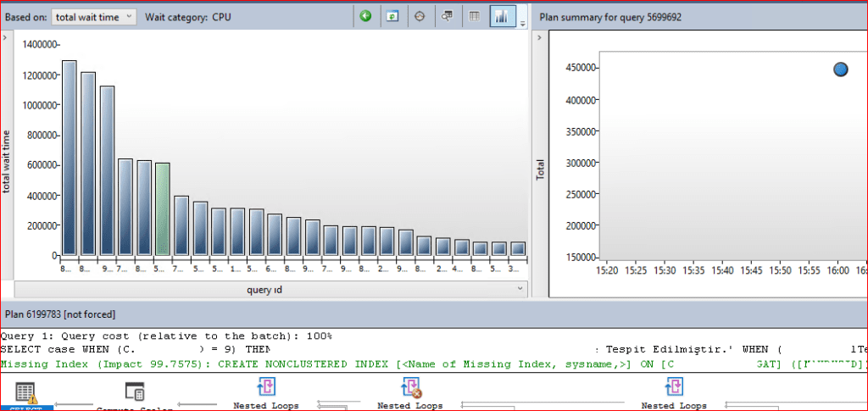868x411 pixels.
Task: Select the leftmost Nested Loops operator icon
Action: (x=267, y=388)
